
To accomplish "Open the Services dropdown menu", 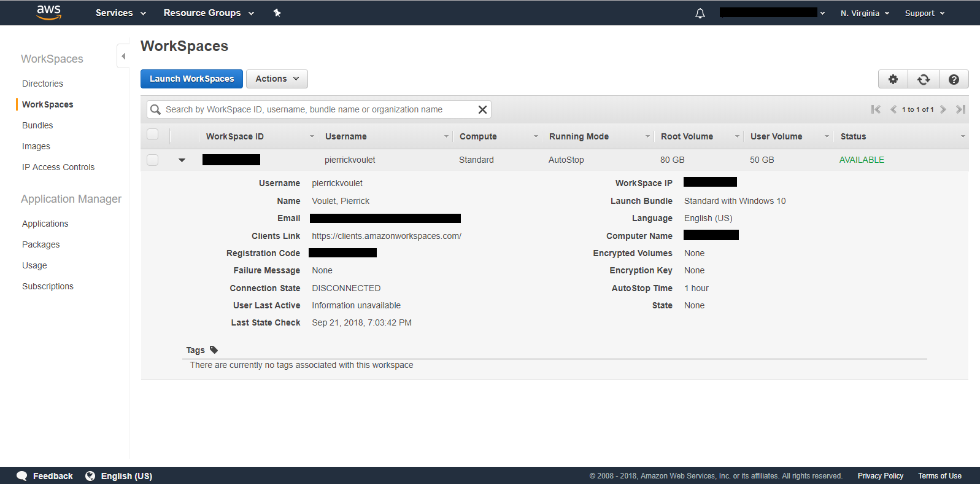I will [120, 13].
